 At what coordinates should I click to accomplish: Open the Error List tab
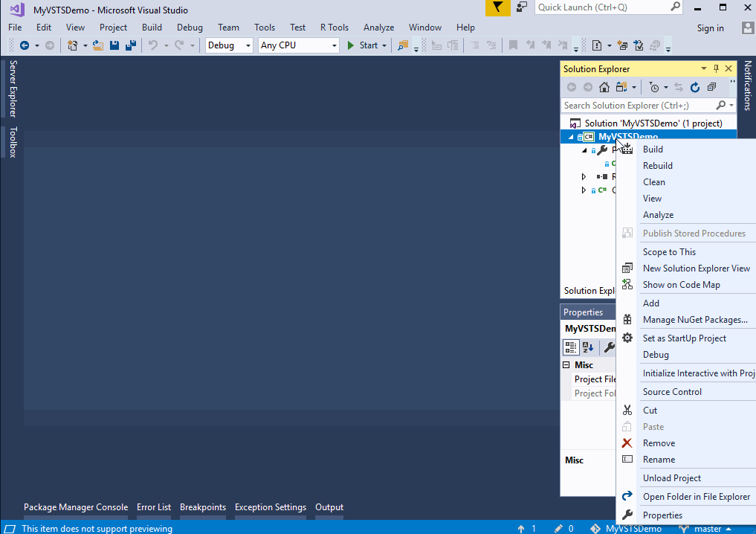(154, 507)
